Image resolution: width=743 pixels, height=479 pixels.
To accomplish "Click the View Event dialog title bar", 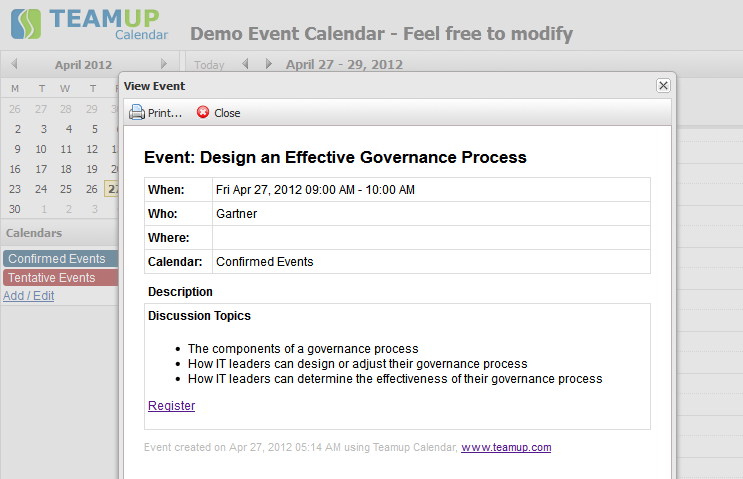I will coord(380,86).
